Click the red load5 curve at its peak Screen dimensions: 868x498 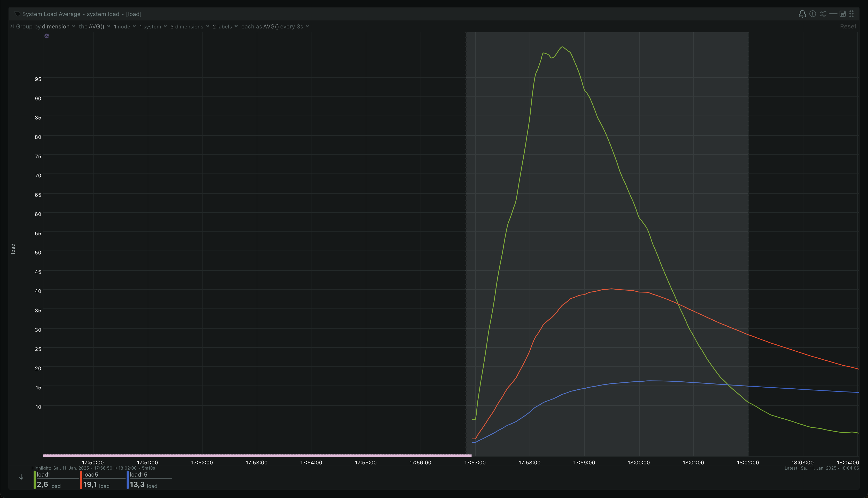pyautogui.click(x=612, y=289)
